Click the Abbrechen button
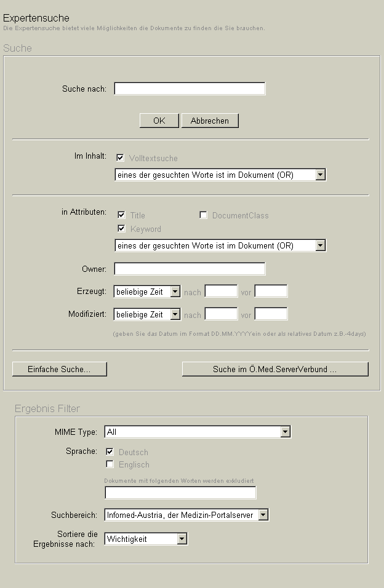Image resolution: width=384 pixels, height=588 pixels. tap(209, 121)
